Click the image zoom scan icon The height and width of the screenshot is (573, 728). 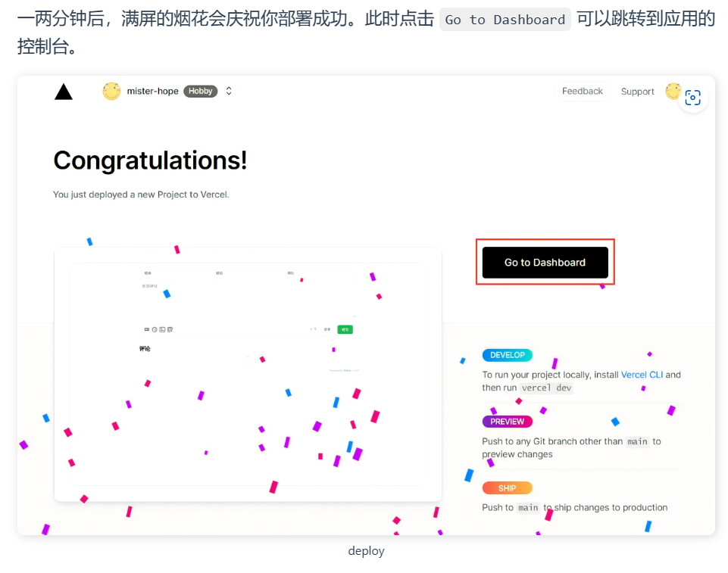click(692, 98)
